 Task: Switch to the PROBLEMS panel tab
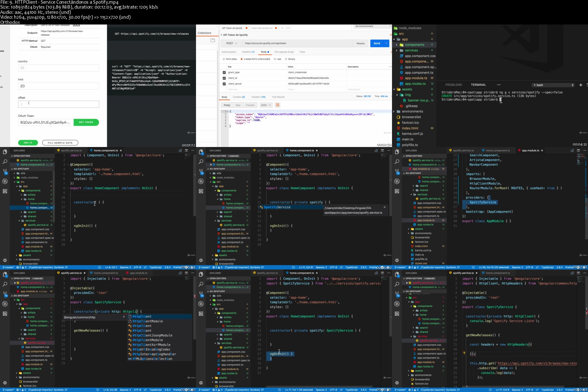pos(454,85)
